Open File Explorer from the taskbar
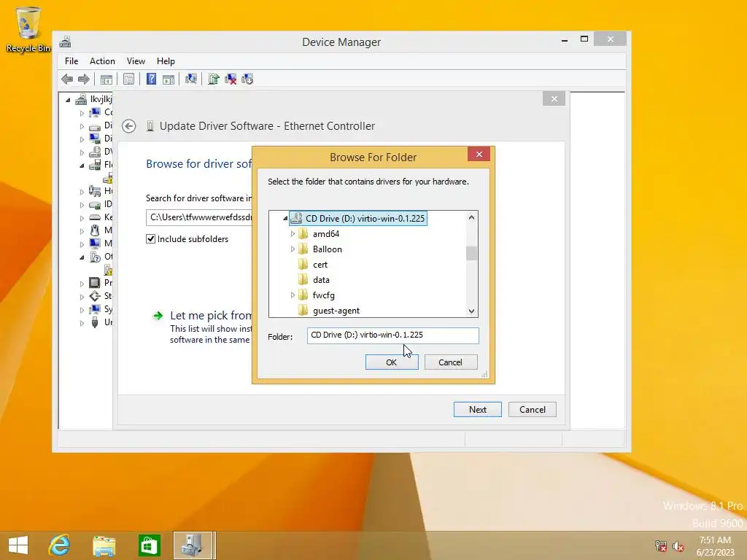The width and height of the screenshot is (747, 560). [x=104, y=545]
